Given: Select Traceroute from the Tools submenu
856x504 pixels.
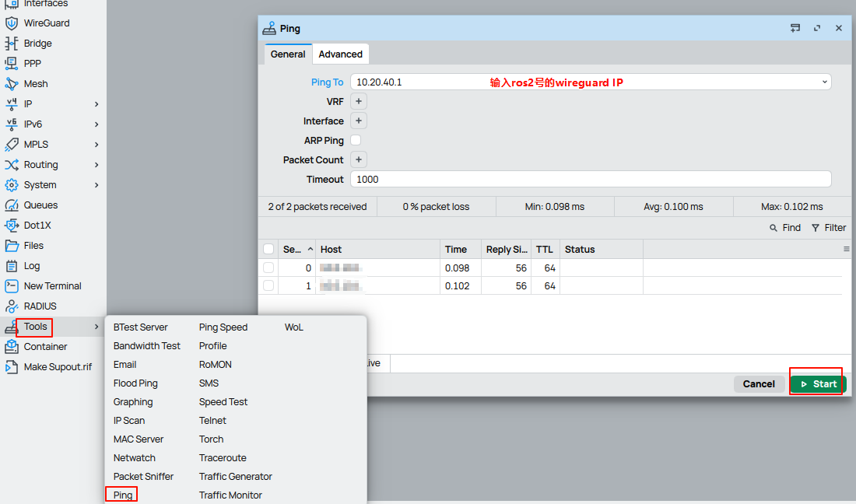Looking at the screenshot, I should [x=223, y=458].
